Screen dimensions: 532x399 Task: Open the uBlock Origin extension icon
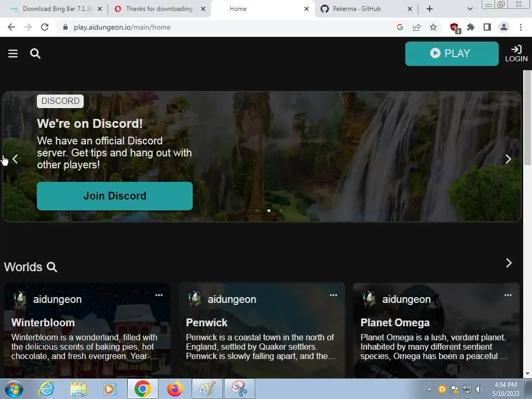click(455, 28)
